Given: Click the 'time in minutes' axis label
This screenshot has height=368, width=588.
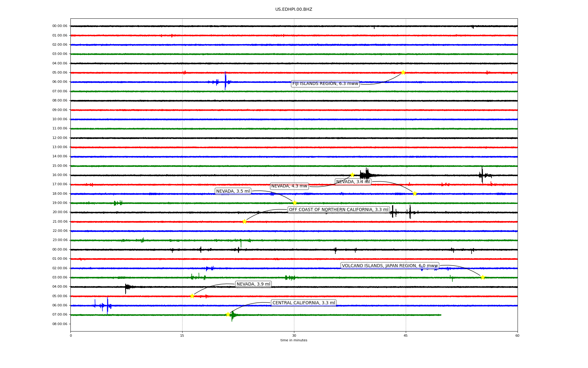Looking at the screenshot, I should pos(293,340).
